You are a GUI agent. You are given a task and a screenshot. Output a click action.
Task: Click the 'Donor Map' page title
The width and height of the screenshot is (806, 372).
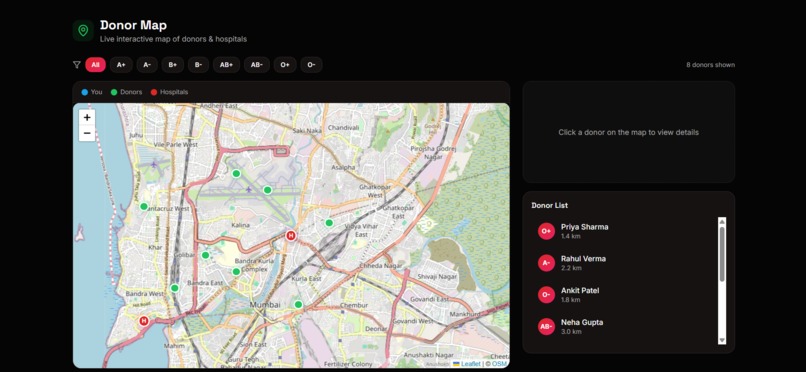point(133,25)
